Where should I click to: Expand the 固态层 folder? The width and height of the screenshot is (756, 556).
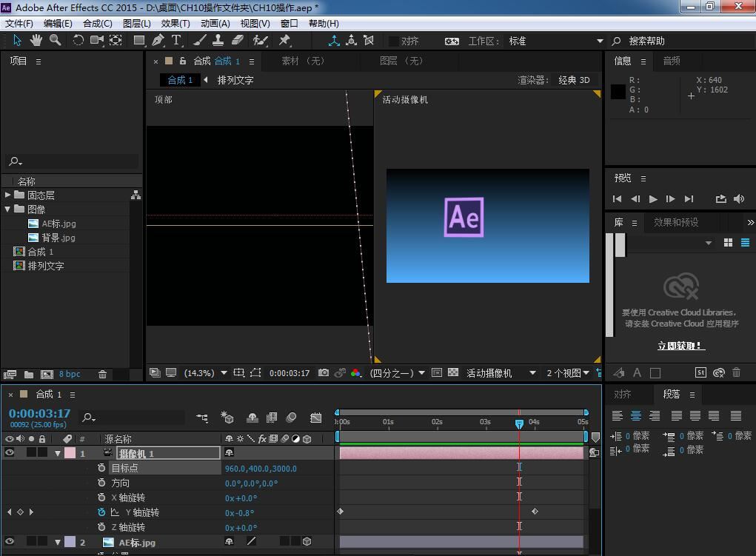point(7,195)
